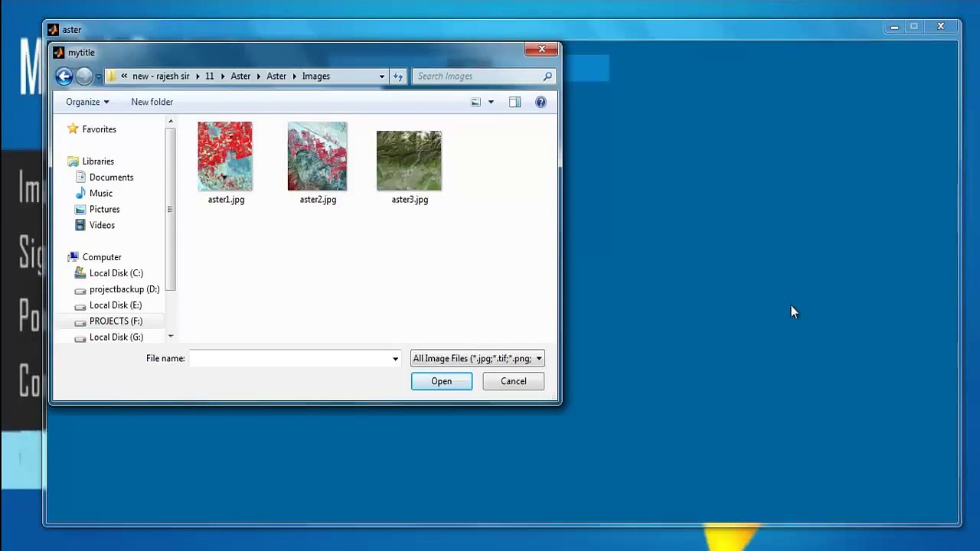Open the All Image Files filter dropdown

tap(477, 358)
